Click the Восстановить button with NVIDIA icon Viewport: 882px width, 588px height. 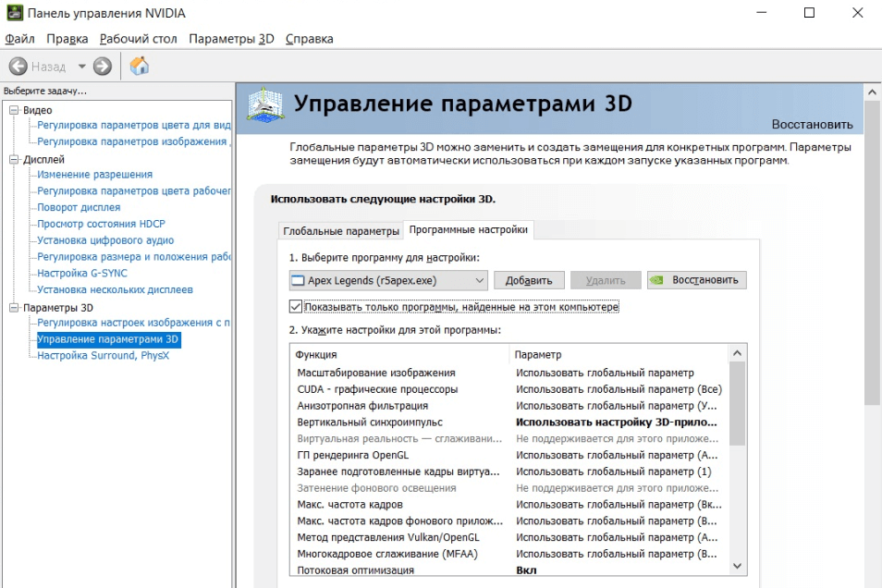[x=696, y=280]
